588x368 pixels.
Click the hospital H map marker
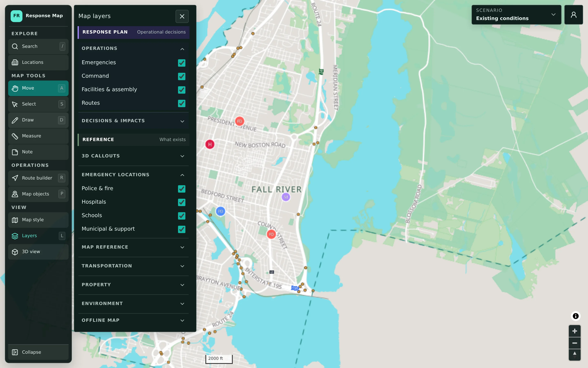coord(210,144)
